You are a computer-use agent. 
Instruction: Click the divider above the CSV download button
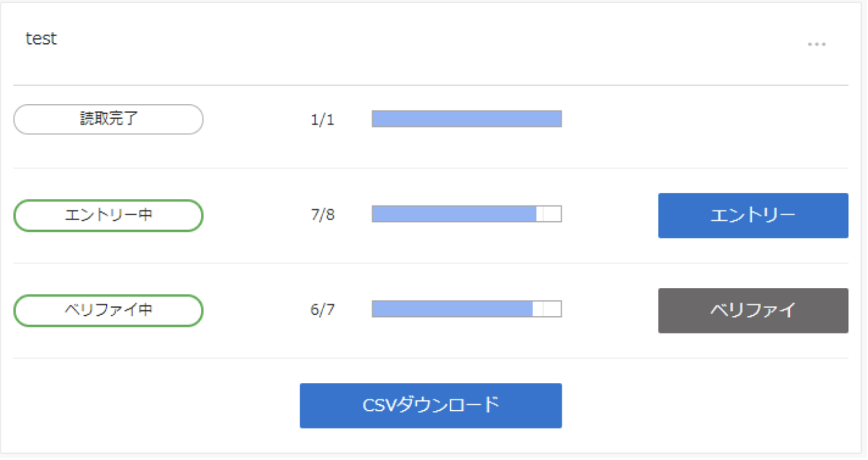click(x=430, y=358)
